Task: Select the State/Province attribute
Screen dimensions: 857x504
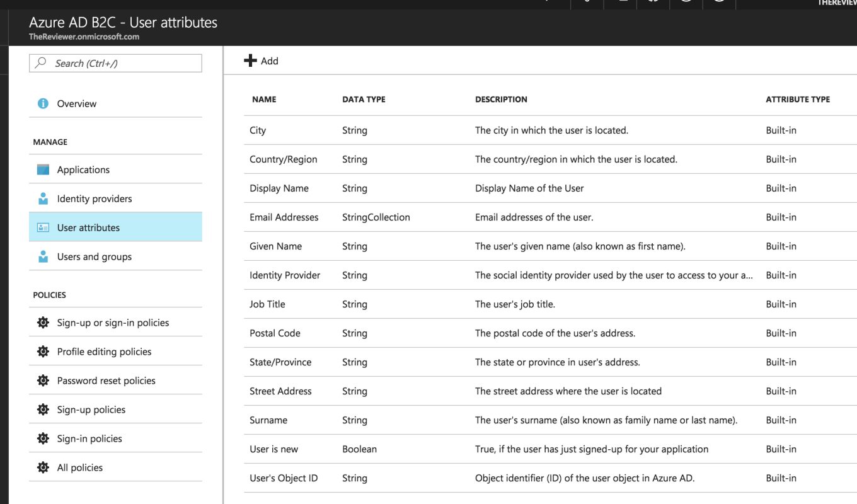Action: pos(550,362)
